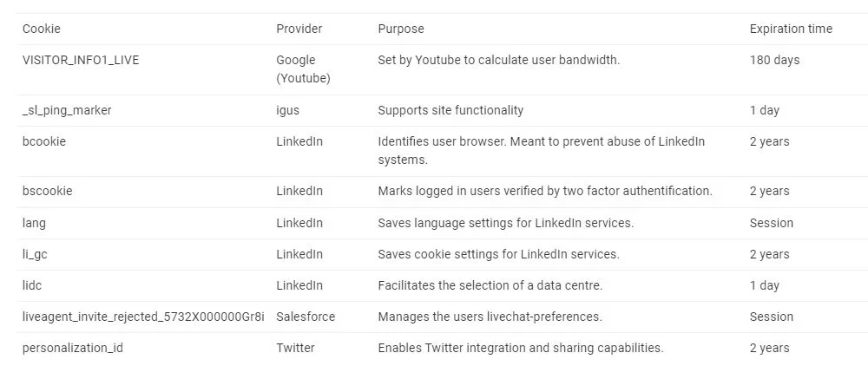Click the Twitter provider cell
868x379 pixels.
pyautogui.click(x=296, y=348)
